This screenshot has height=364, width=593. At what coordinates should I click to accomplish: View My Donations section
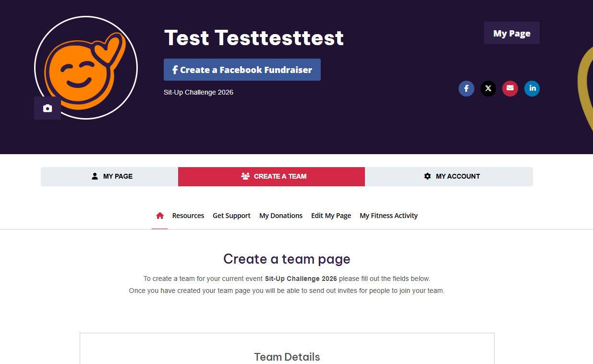[281, 216]
